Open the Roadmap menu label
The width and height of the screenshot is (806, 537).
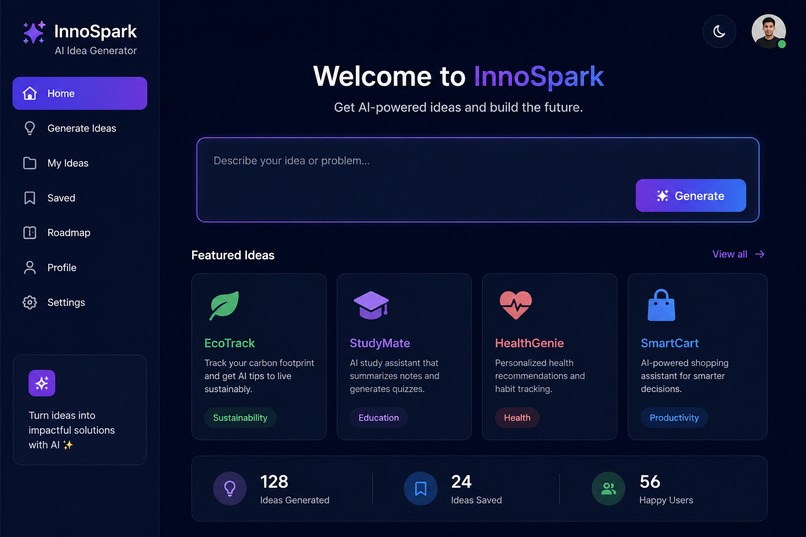[x=69, y=233]
